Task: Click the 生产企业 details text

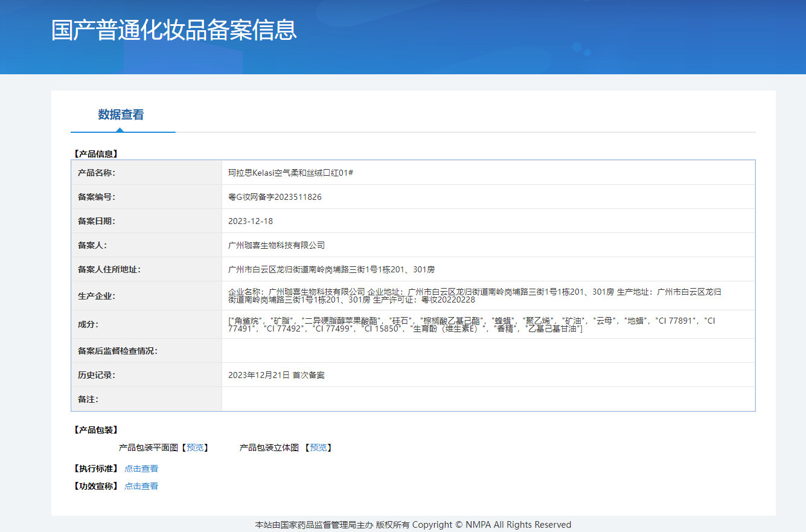Action: tap(475, 295)
